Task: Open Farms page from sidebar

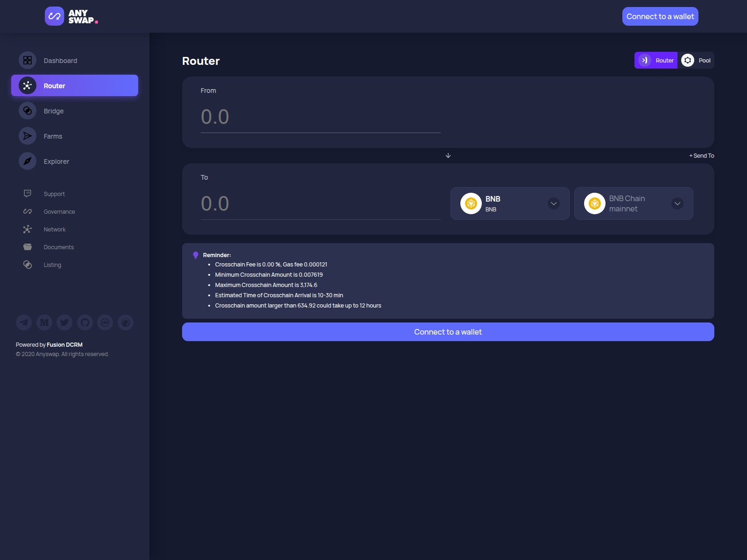Action: point(75,136)
